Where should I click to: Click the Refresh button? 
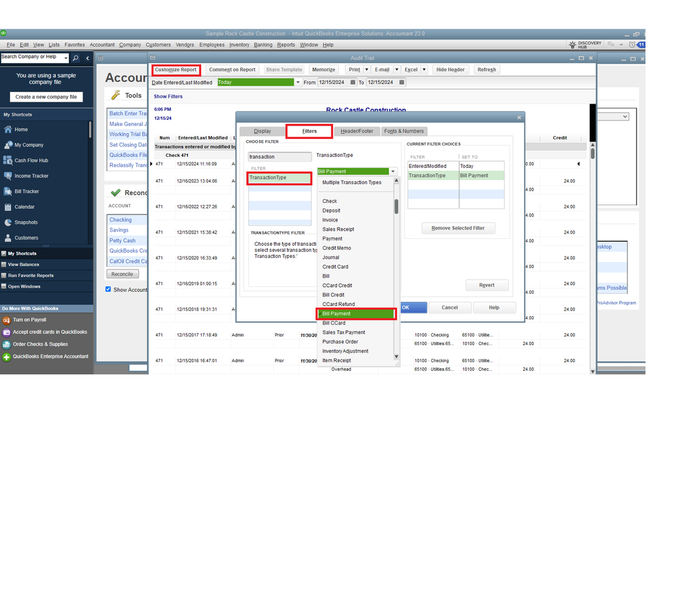(x=487, y=70)
